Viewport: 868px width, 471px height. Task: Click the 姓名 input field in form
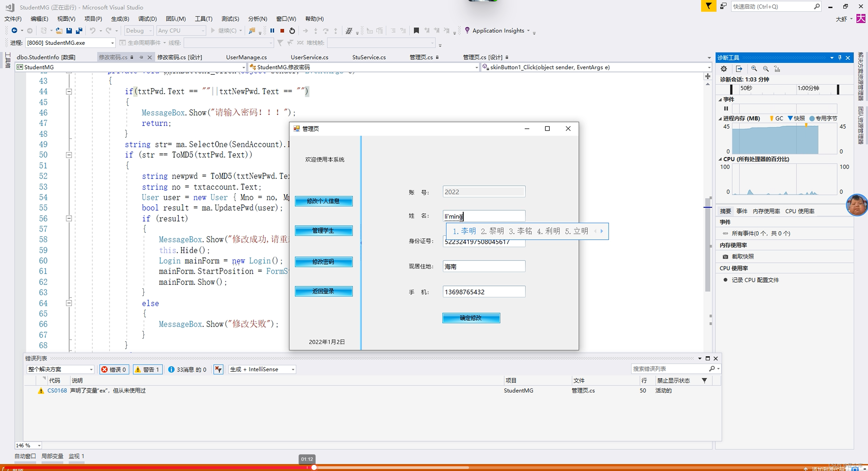coord(483,216)
